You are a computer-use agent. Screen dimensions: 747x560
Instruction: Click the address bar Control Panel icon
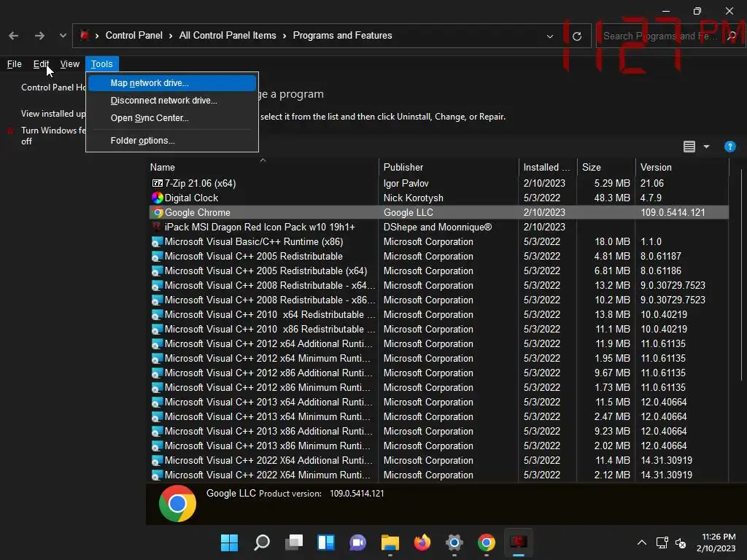tap(85, 35)
